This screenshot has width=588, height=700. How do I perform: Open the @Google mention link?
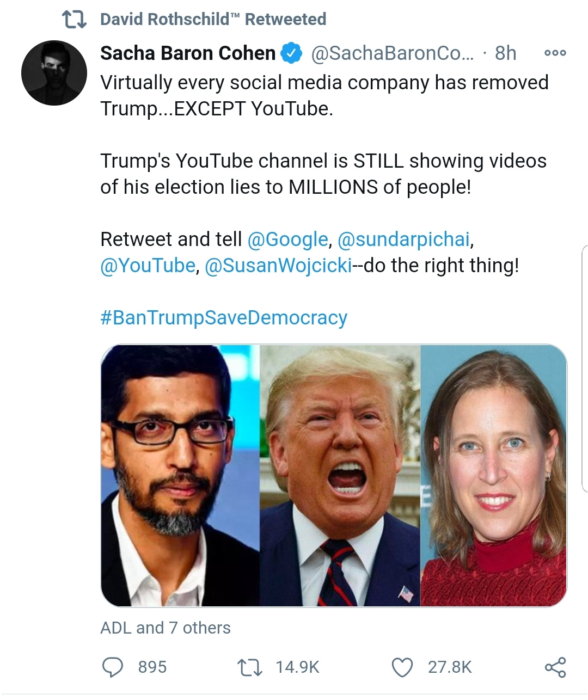point(287,239)
